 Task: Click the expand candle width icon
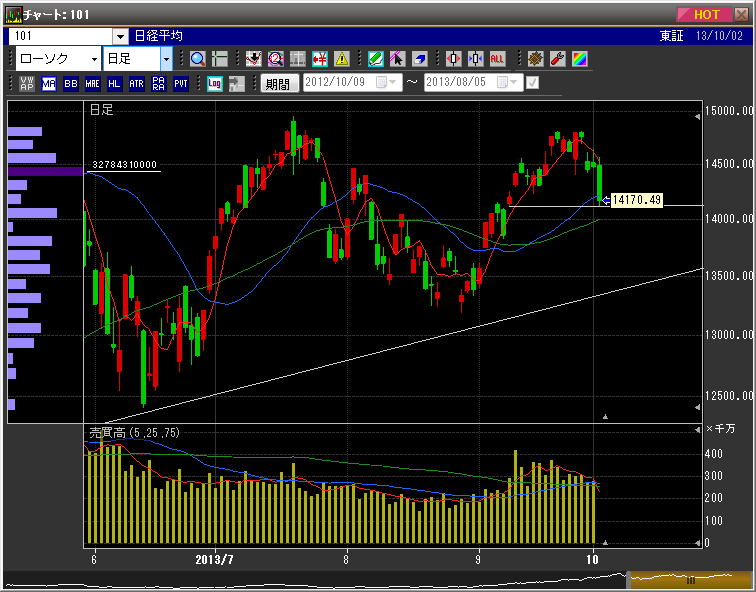tap(453, 59)
